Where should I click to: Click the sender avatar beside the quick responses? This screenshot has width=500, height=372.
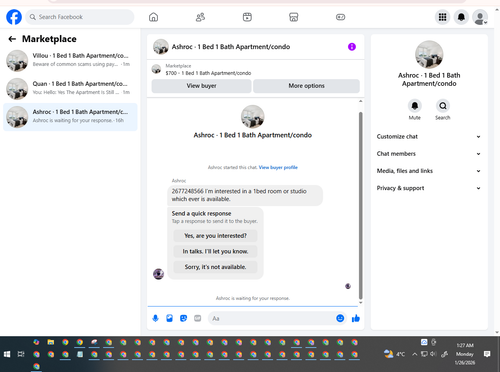point(158,274)
